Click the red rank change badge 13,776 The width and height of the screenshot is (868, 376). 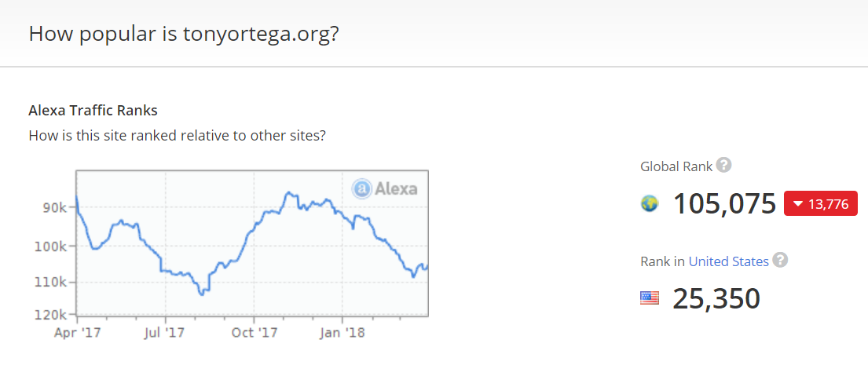point(821,204)
